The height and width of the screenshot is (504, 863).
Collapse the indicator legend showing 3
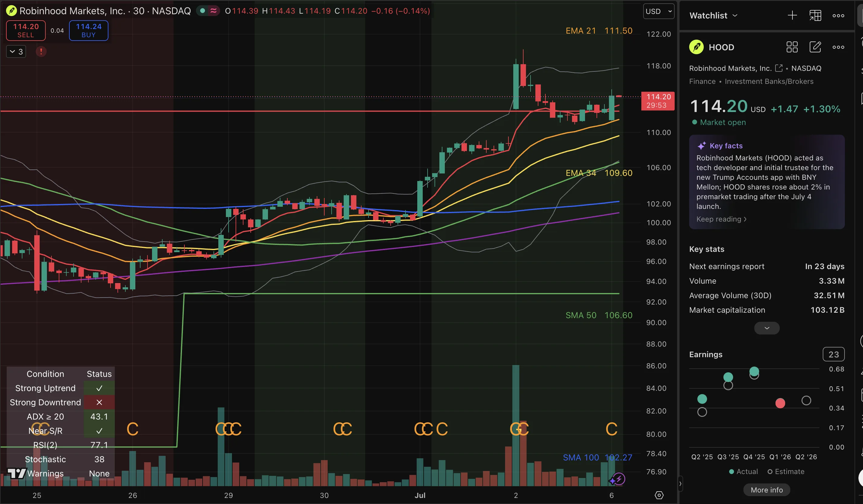16,52
